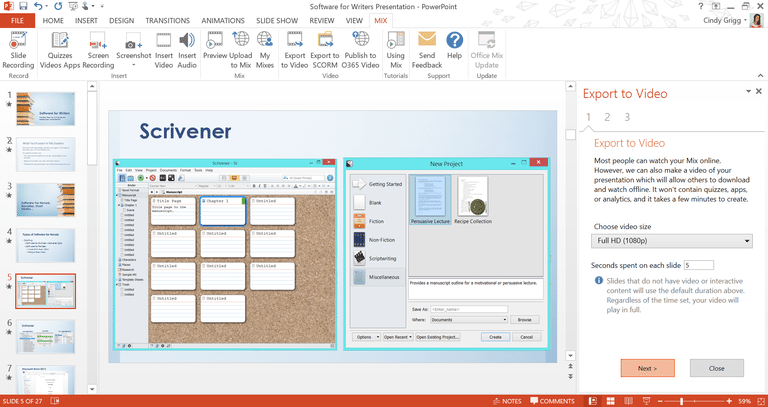The width and height of the screenshot is (768, 407).
Task: Click the Scrivener slide title
Action: [x=185, y=131]
